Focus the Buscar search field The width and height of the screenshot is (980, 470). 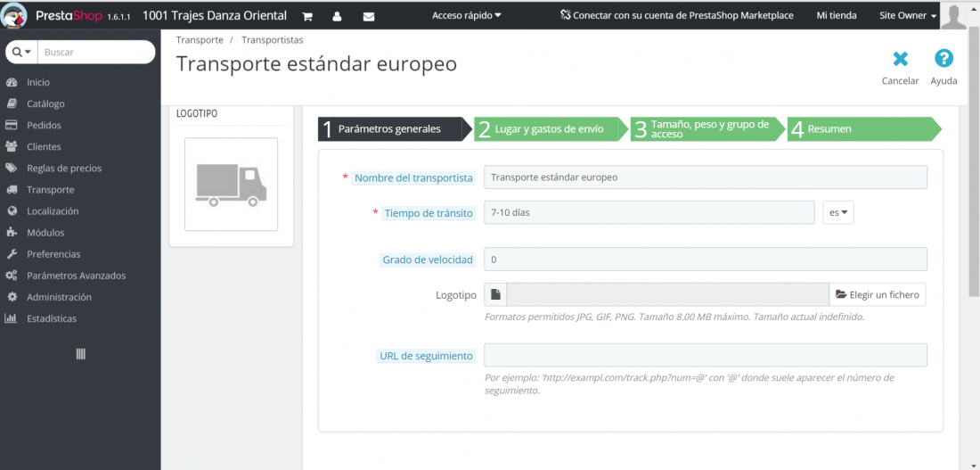96,52
